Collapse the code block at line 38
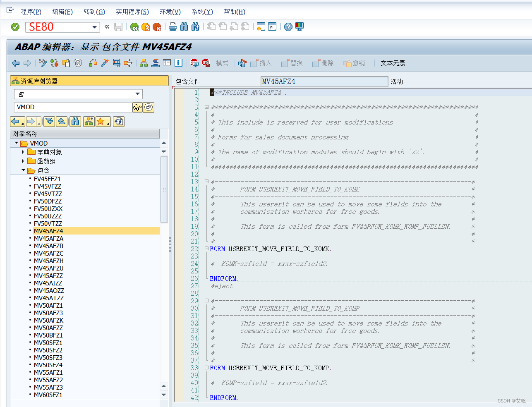The width and height of the screenshot is (532, 407). 206,368
